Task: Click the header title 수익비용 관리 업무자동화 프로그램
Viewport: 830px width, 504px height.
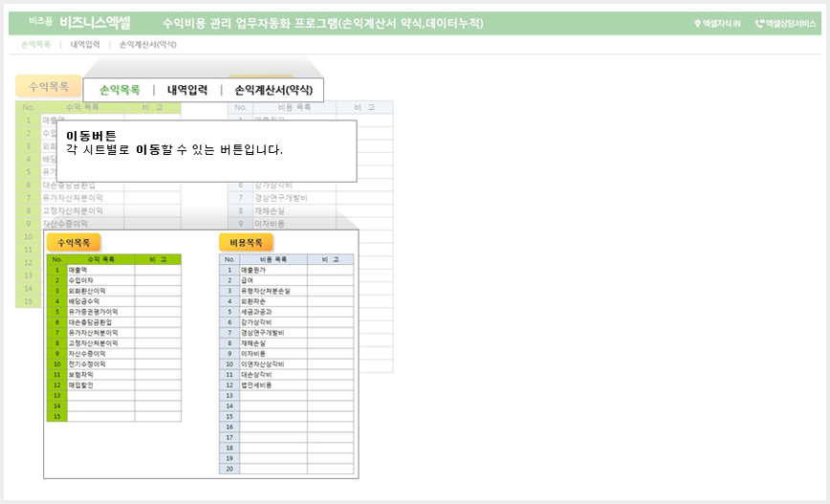Action: 323,23
